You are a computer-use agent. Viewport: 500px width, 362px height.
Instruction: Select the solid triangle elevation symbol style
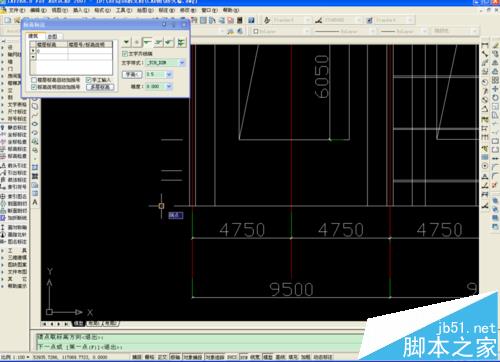tap(126, 42)
